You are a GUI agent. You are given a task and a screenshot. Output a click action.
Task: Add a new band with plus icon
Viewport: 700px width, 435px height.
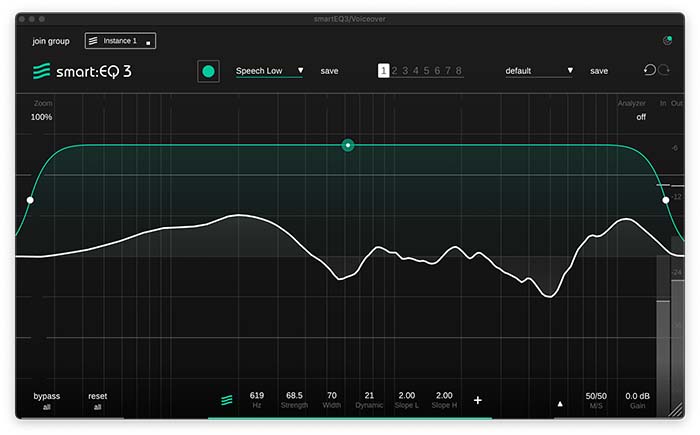pyautogui.click(x=478, y=400)
